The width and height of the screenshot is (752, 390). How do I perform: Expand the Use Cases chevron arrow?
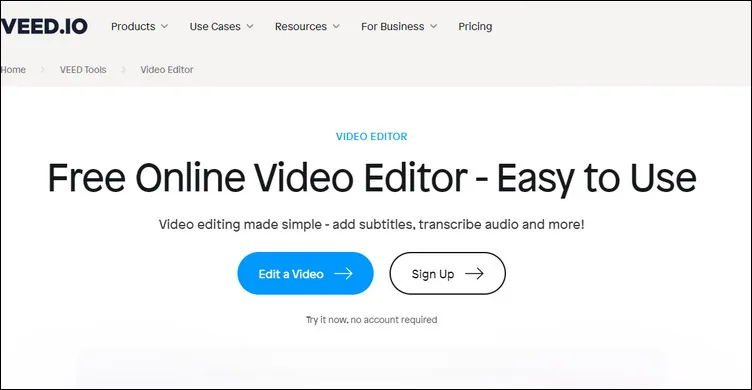click(x=250, y=26)
